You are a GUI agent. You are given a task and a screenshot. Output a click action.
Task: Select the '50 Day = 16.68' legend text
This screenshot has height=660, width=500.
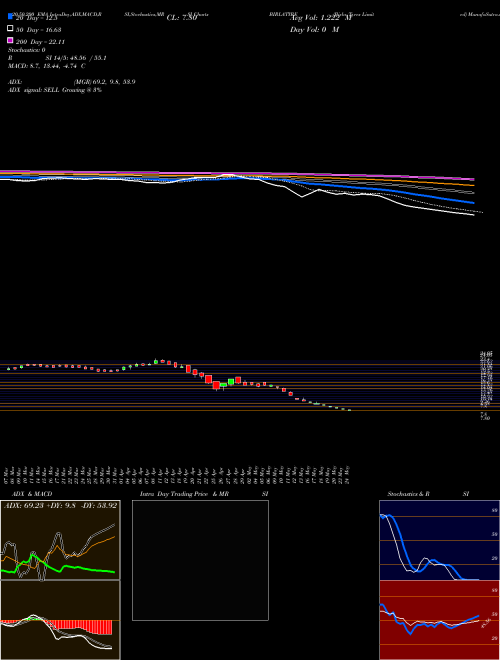click(x=38, y=30)
